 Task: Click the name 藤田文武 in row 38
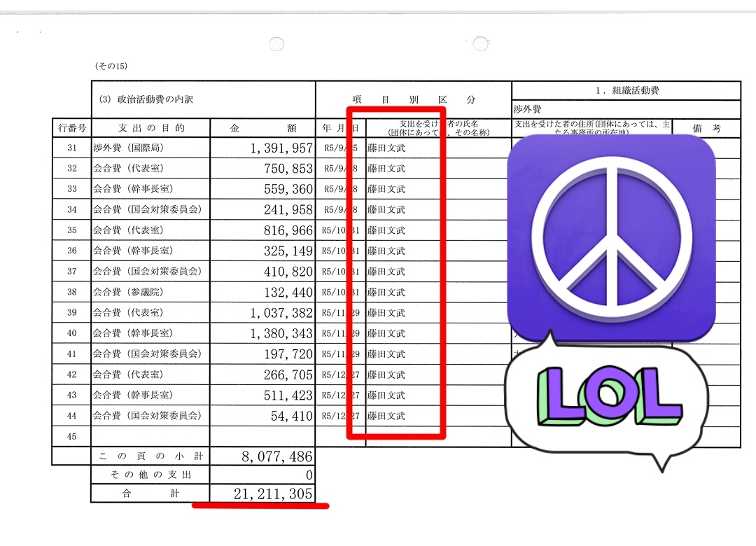tap(386, 293)
